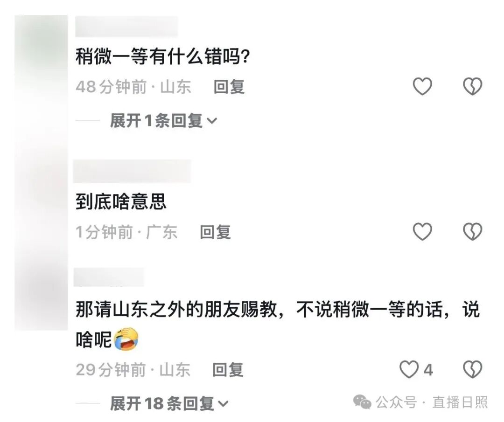This screenshot has width=504, height=422.
Task: Dislike the comment posted 29分钟前
Action: click(x=472, y=369)
